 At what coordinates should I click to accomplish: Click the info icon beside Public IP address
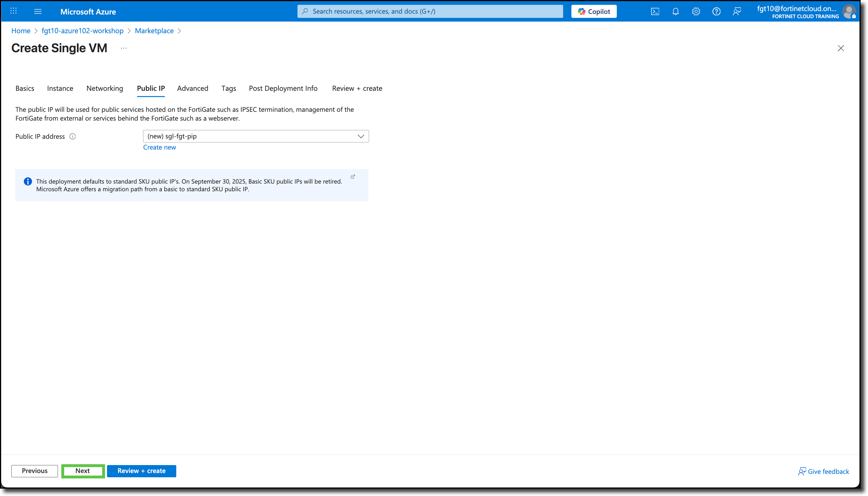pyautogui.click(x=73, y=136)
